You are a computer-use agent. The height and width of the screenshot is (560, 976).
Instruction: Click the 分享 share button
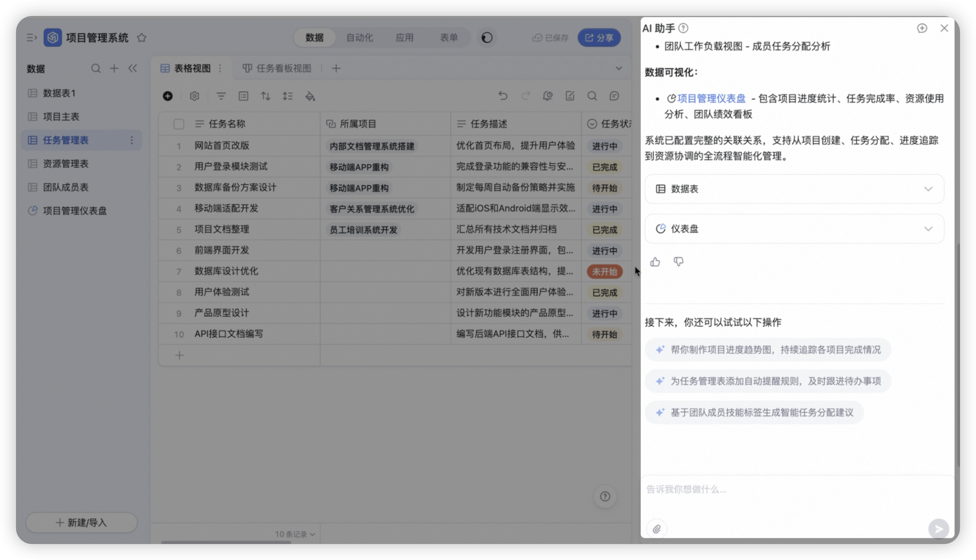click(x=599, y=38)
